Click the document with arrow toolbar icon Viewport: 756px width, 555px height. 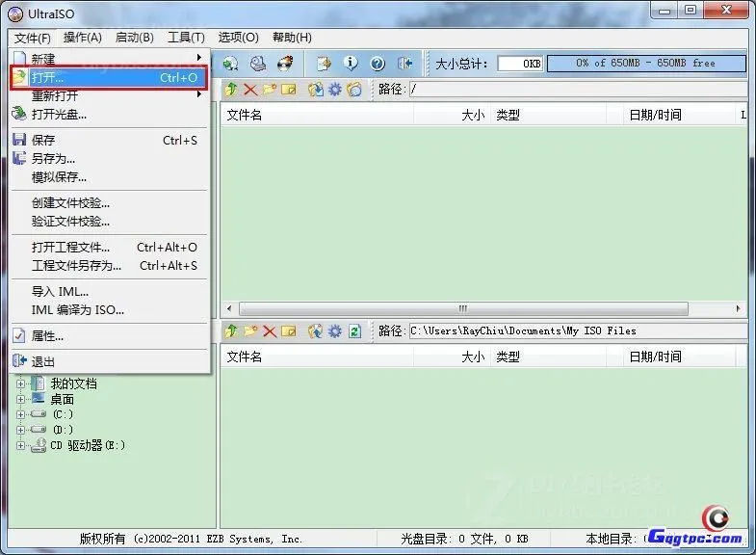point(324,64)
